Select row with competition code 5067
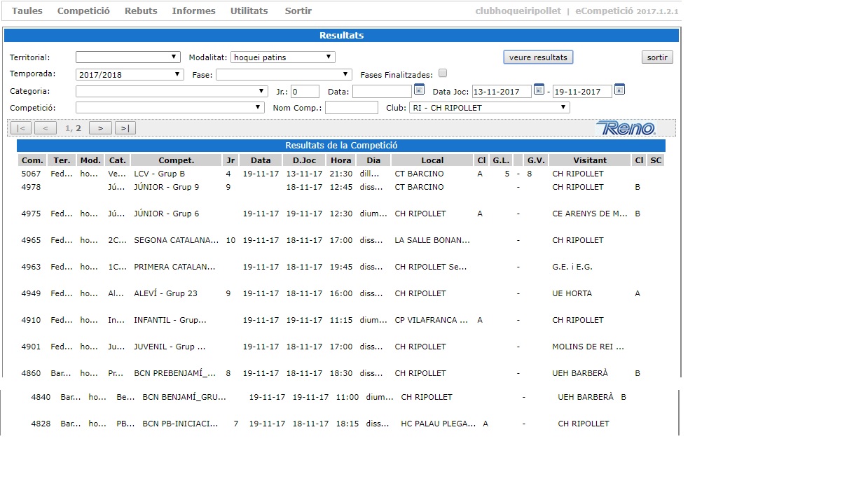Viewport: 868px width, 488px height. pyautogui.click(x=341, y=174)
